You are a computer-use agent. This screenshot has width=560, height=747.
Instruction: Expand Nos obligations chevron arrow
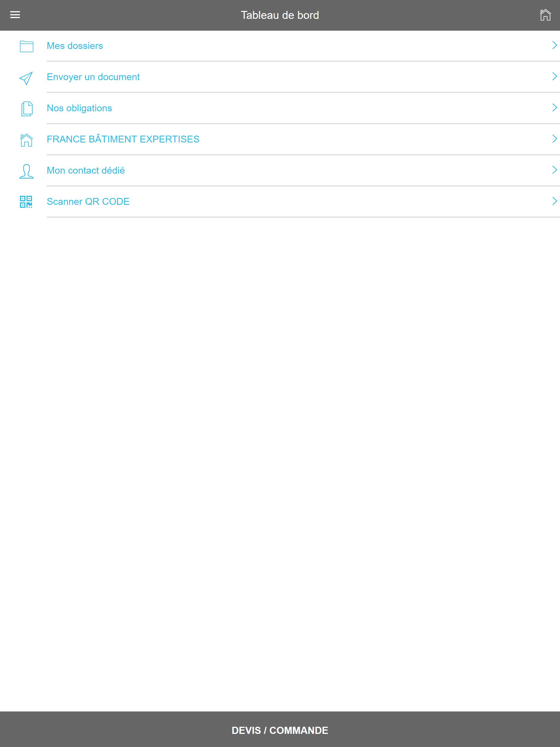554,107
